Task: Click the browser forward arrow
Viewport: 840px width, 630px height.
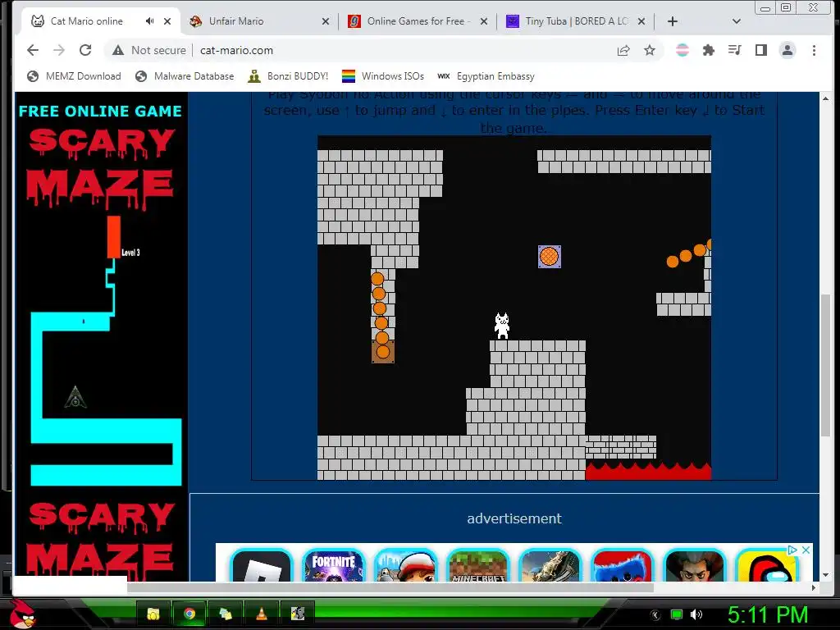Action: click(x=59, y=50)
